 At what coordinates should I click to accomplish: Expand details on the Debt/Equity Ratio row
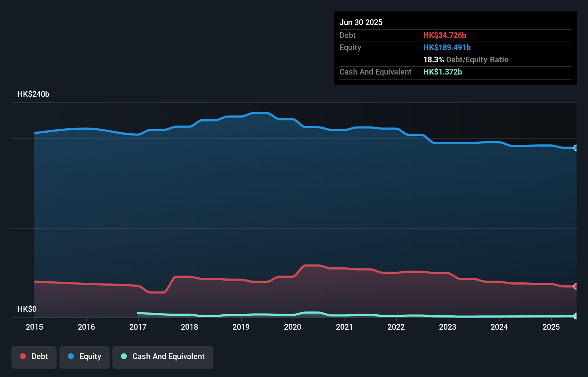click(x=466, y=59)
